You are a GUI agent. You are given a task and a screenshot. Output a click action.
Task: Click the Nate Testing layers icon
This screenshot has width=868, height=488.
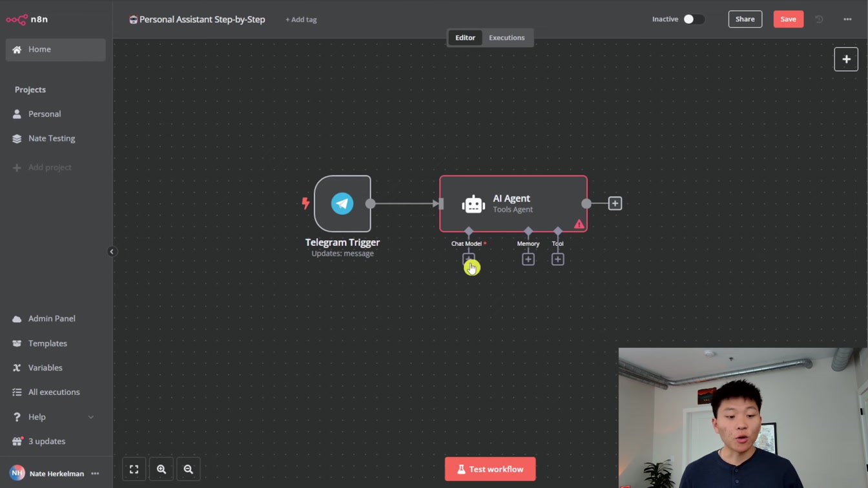17,139
